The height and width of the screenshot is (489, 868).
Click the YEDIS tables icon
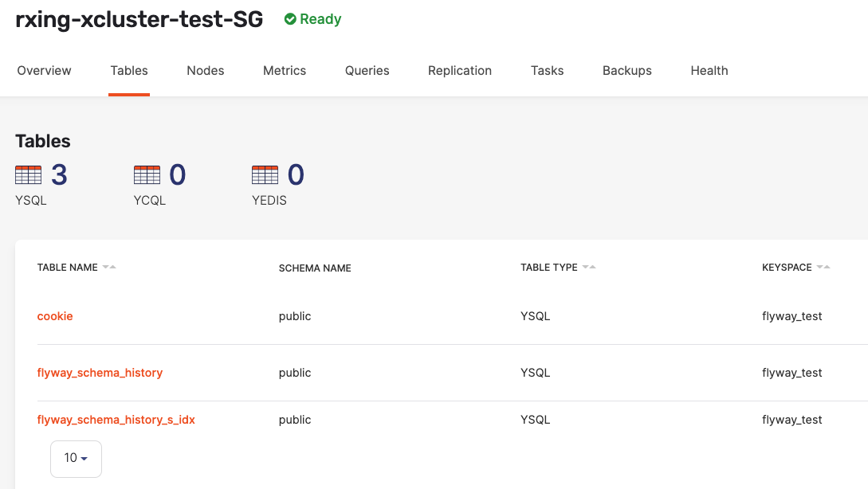click(x=266, y=174)
